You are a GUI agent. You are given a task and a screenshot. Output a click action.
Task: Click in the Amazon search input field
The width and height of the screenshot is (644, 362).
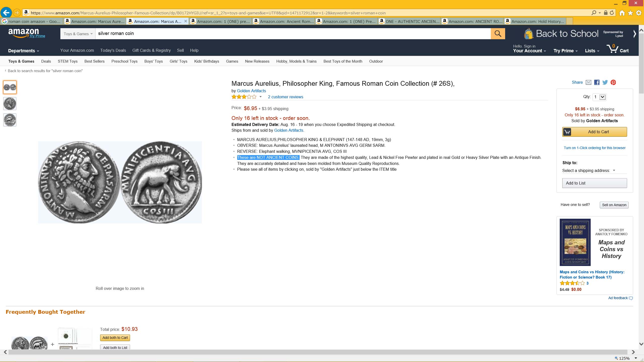[293, 34]
